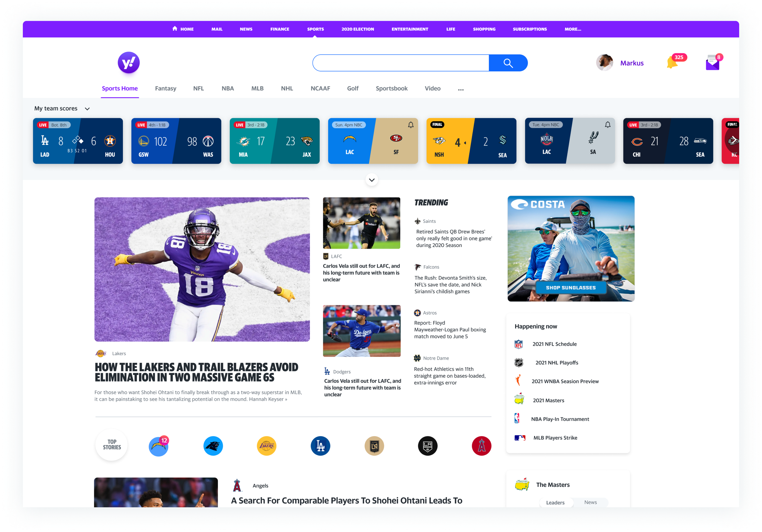Click the Shop Sunglasses button

tap(571, 287)
